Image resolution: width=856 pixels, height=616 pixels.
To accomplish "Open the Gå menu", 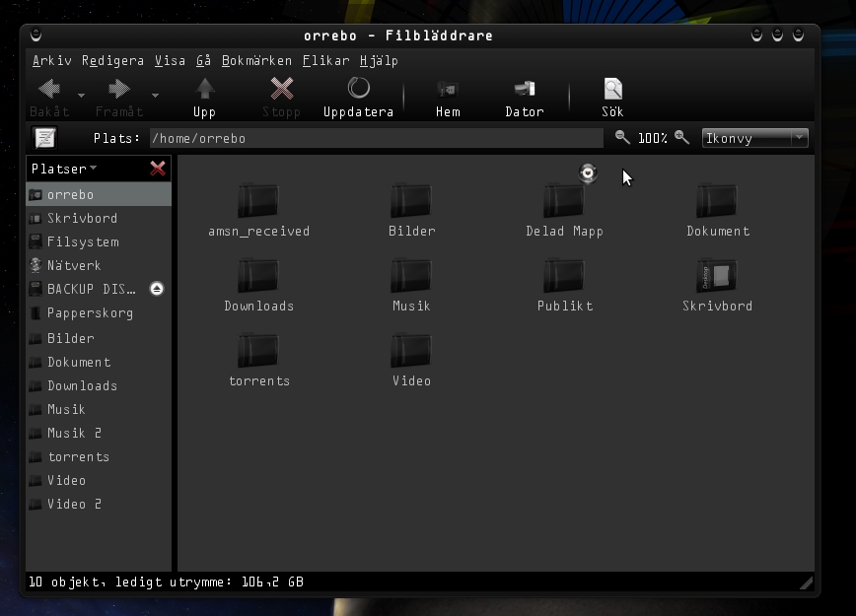I will (x=203, y=60).
